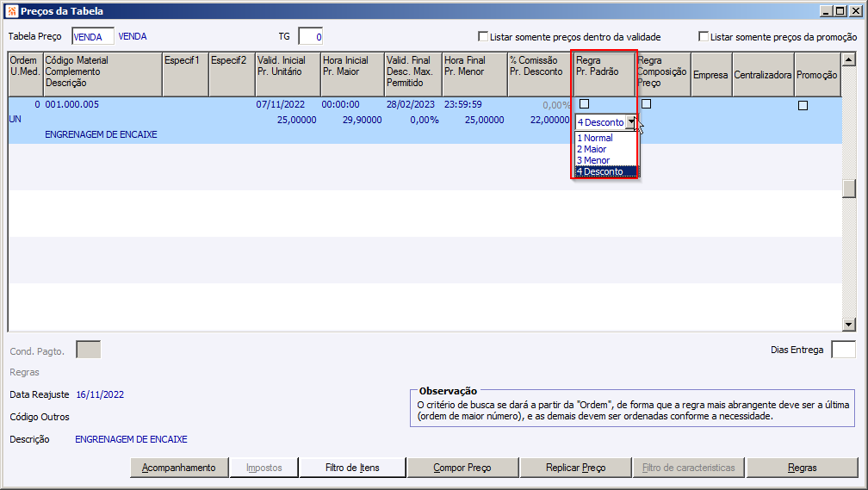Click the grid scrollbar up arrow
The height and width of the screenshot is (490, 868).
[848, 59]
